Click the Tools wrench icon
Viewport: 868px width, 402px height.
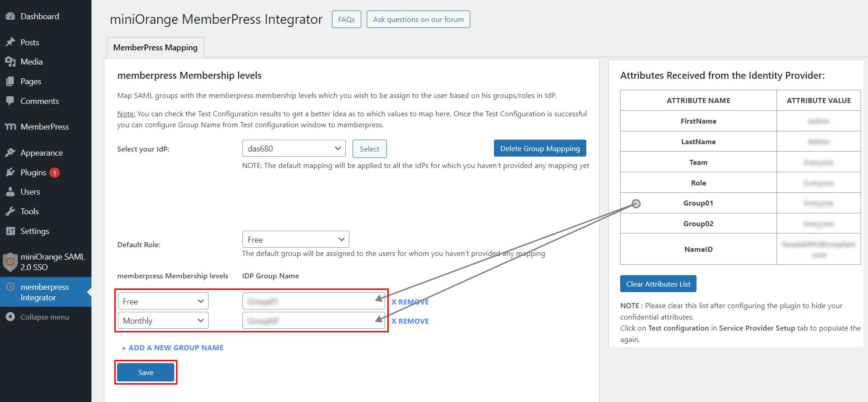[x=10, y=211]
